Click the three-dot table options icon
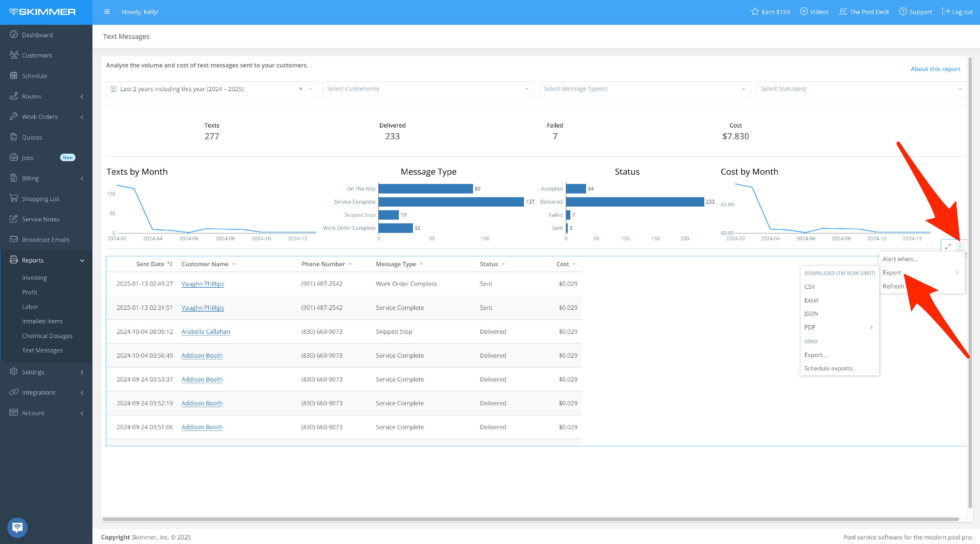980x544 pixels. (960, 247)
